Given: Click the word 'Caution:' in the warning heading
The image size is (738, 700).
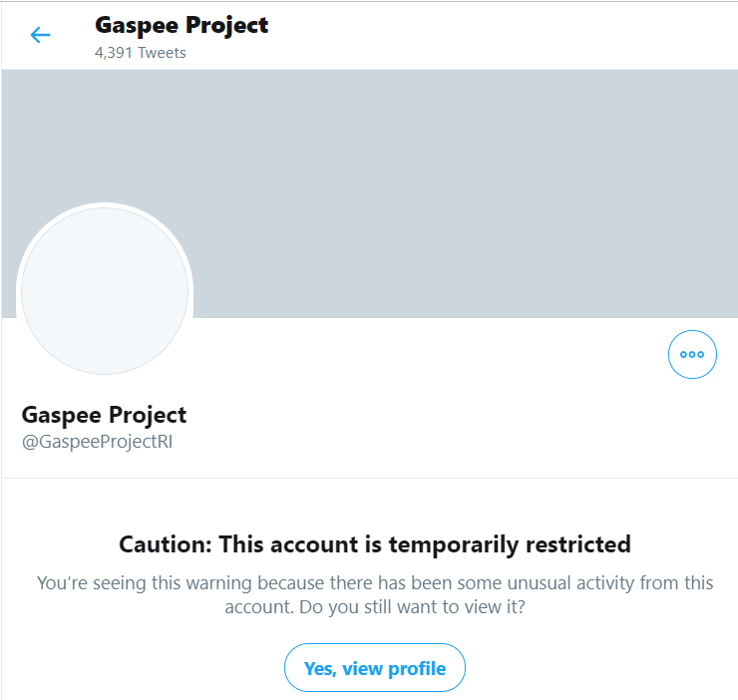Looking at the screenshot, I should [166, 544].
